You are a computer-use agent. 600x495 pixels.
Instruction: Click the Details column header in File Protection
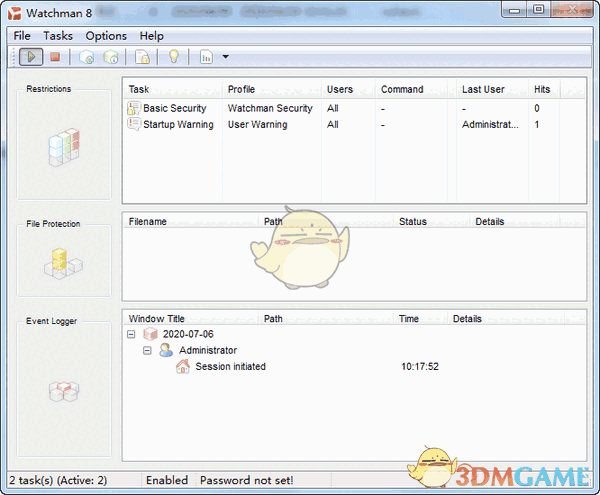point(515,221)
